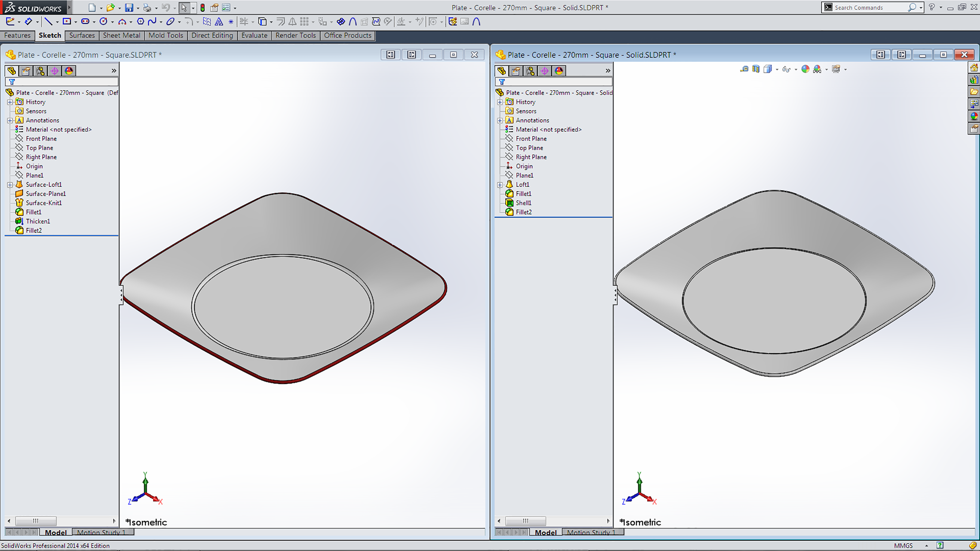Expand the Surface-Loft1 feature node

pos(10,185)
